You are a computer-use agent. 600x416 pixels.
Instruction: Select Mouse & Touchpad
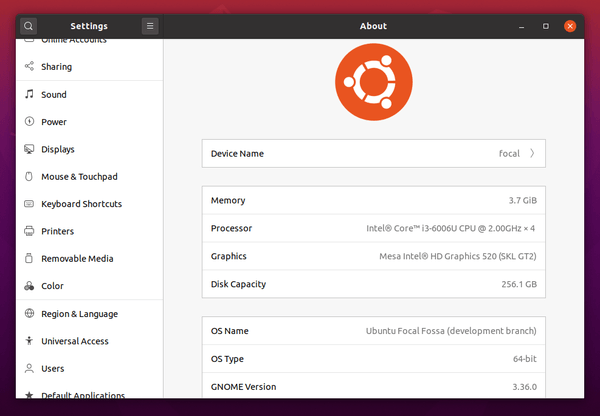90,176
